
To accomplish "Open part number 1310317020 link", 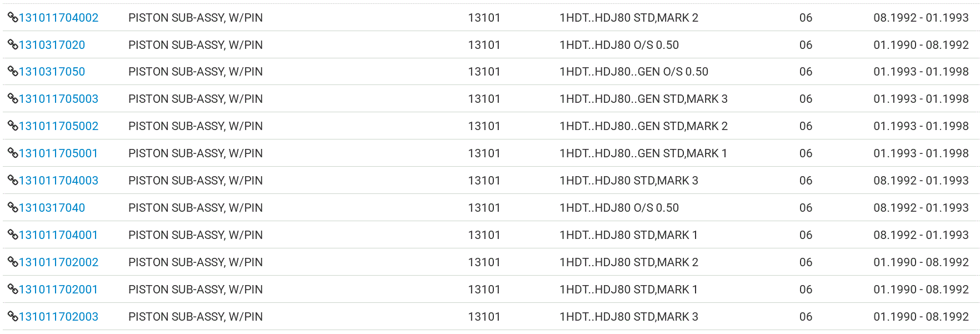I will pyautogui.click(x=52, y=45).
